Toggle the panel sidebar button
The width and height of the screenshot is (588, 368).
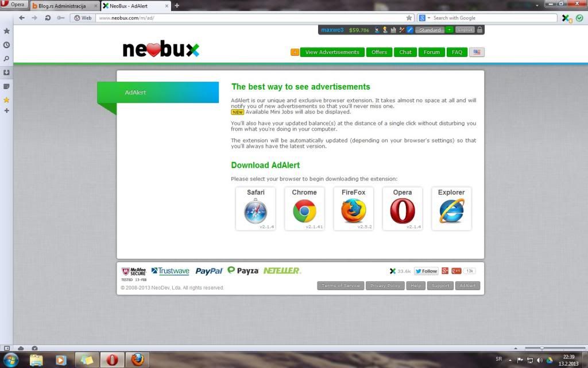(7, 348)
